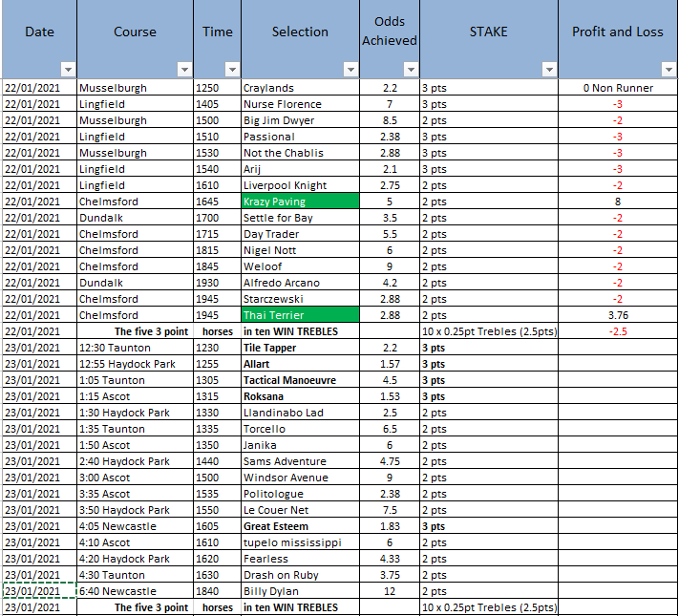Open the STAKE column filter dropdown
The image size is (679, 616).
(549, 70)
